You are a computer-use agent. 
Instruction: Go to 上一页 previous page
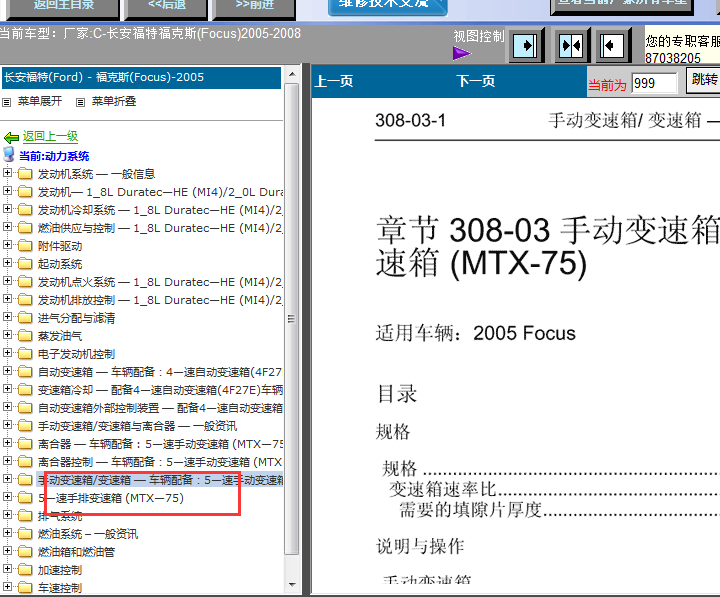coord(334,82)
